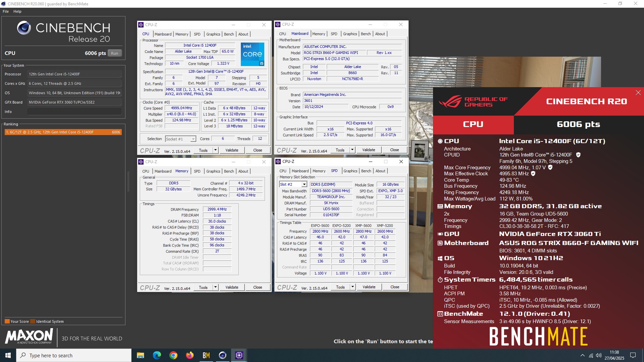Click the CPU-Z icon in CPU window title
Image resolution: width=644 pixels, height=362 pixels.
[x=141, y=25]
